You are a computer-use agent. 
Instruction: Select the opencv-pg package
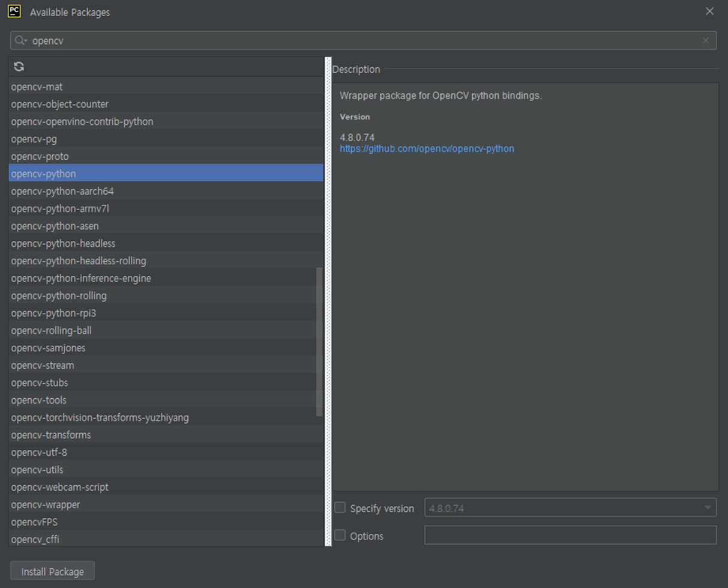coord(166,139)
